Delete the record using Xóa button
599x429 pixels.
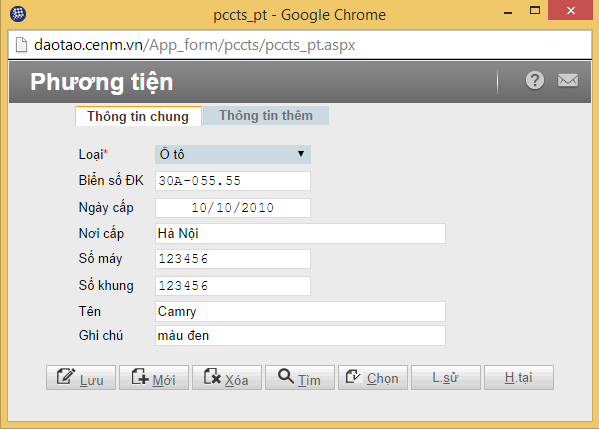coord(227,377)
